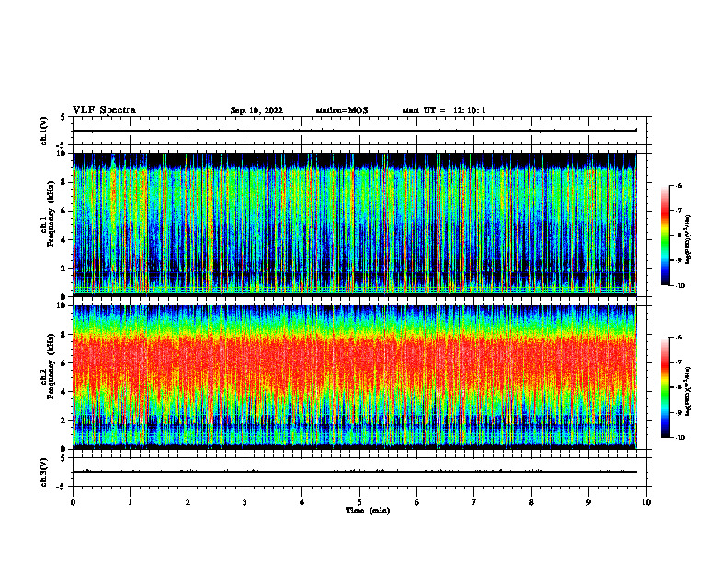Click inside the ch.2 red spectrogram panel
The height and width of the screenshot is (563, 728).
coord(354,377)
